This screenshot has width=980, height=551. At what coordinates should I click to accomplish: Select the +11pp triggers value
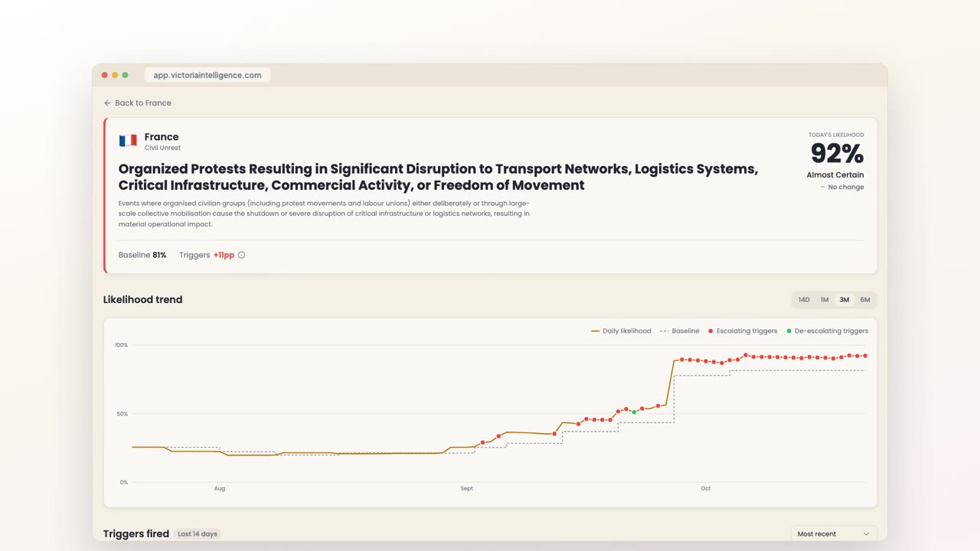(224, 255)
